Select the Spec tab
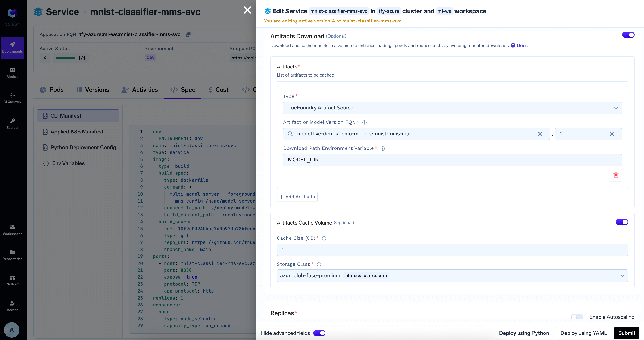This screenshot has height=340, width=644. pyautogui.click(x=182, y=90)
